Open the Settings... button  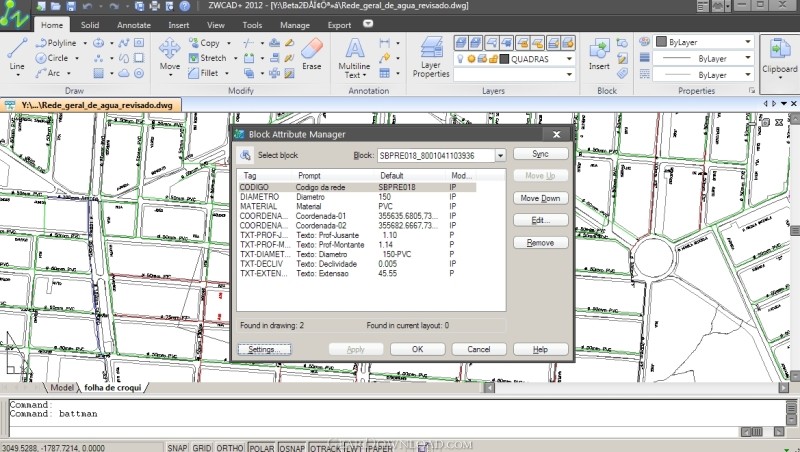[264, 349]
